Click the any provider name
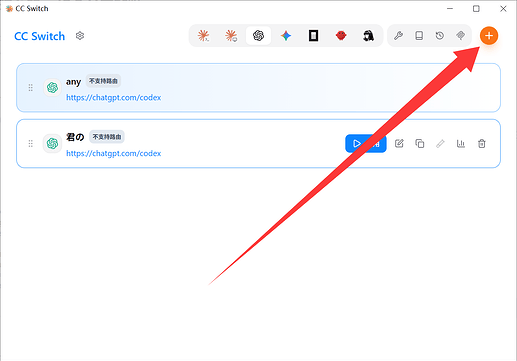The height and width of the screenshot is (361, 517). point(73,82)
